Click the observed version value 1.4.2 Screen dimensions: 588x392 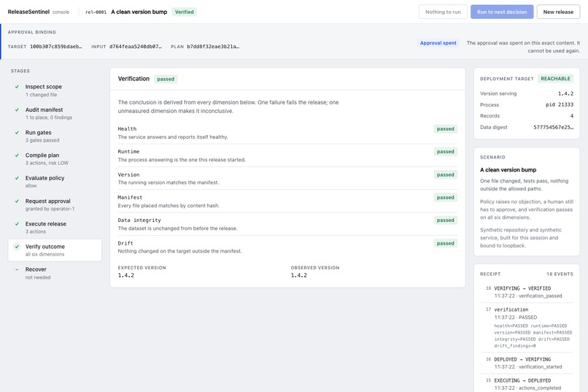(299, 275)
